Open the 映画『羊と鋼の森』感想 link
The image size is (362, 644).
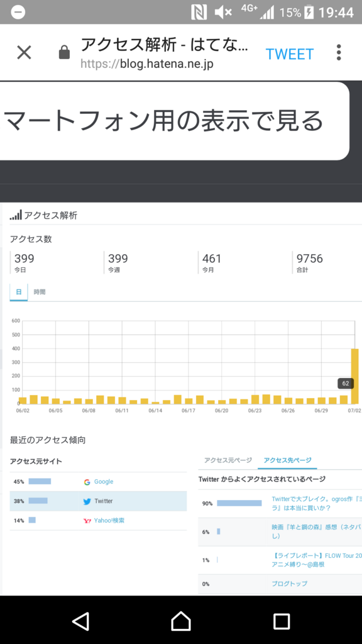tap(317, 531)
